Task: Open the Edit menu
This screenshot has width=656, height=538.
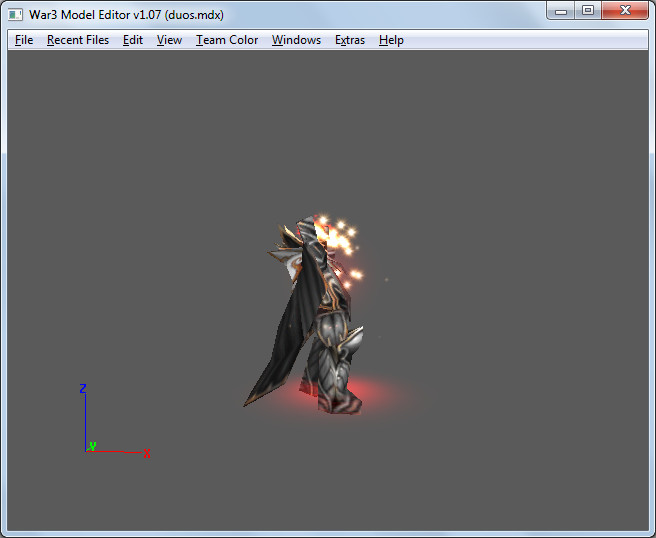Action: [133, 40]
